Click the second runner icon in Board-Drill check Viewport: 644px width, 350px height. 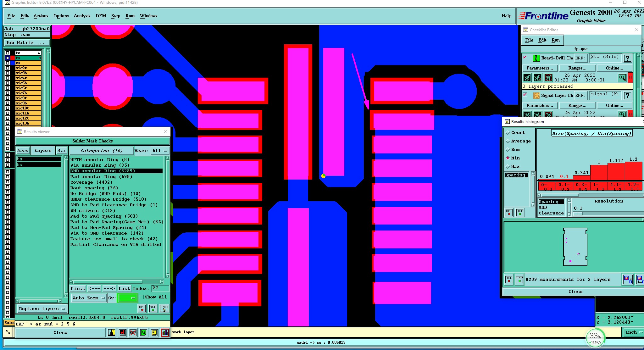(538, 78)
